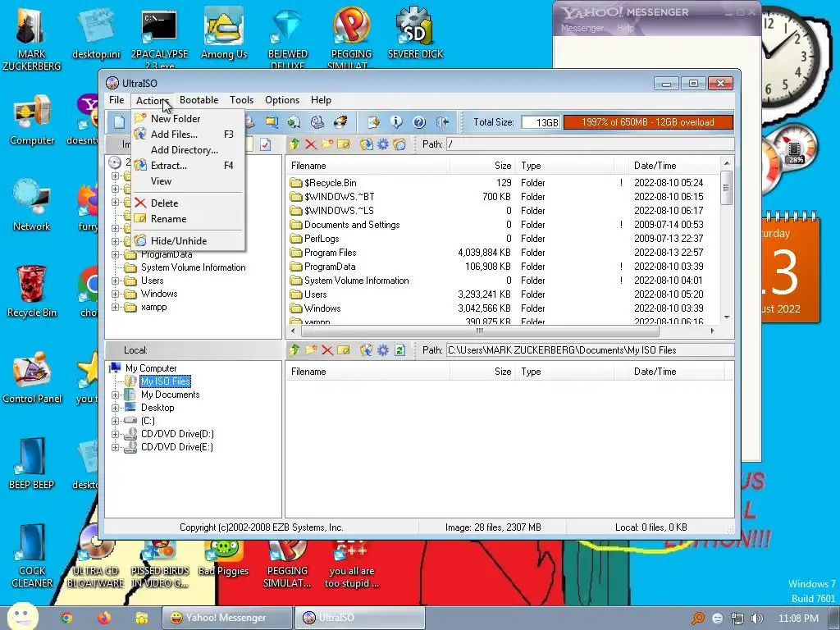Choose Add Files... from Actions menu
This screenshot has height=630, width=840.
tap(188, 135)
